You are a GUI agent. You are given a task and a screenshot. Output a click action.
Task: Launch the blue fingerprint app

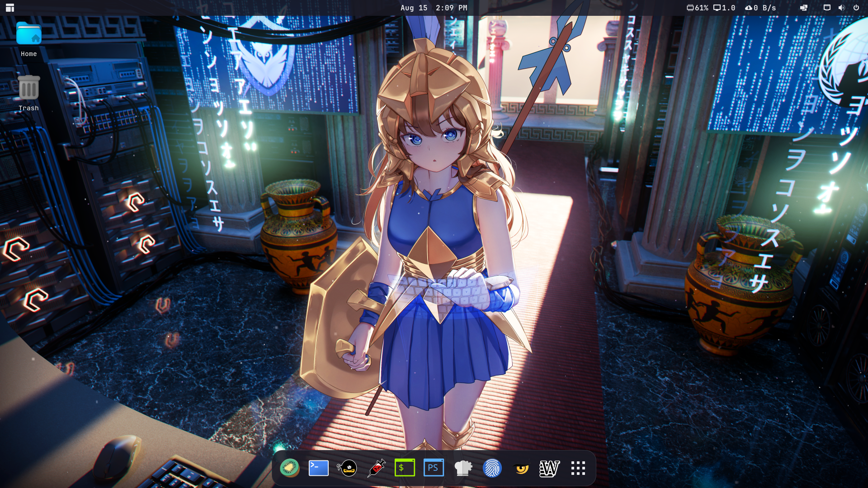492,468
